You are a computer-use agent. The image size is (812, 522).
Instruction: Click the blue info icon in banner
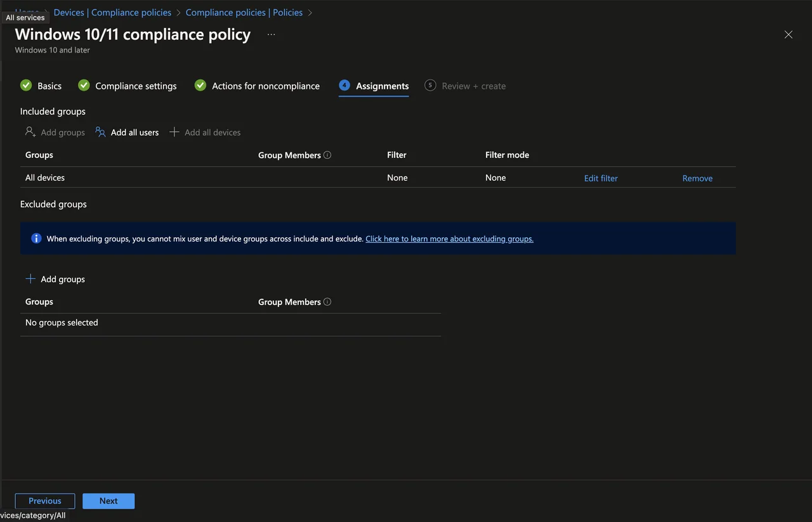[36, 238]
